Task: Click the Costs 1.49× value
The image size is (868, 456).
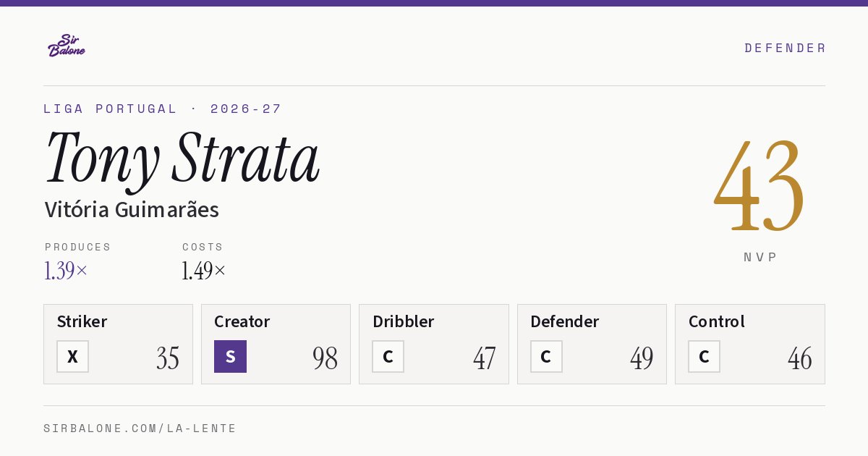Action: 204,271
